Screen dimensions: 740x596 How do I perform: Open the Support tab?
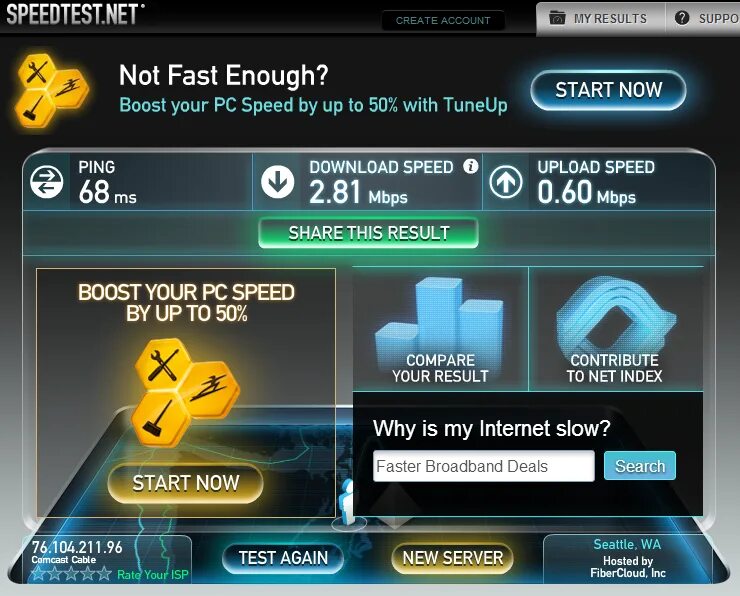[x=703, y=18]
